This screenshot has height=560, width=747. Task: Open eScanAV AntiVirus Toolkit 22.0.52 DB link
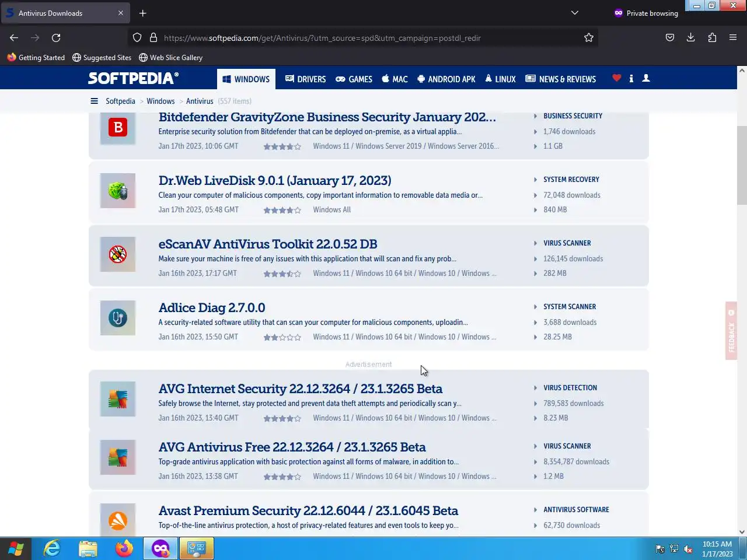coord(268,244)
